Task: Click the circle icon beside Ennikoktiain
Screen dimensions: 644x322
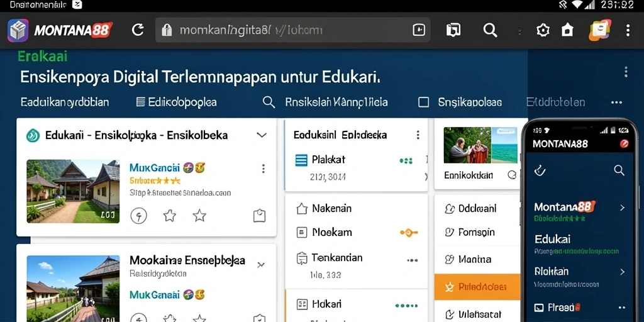Action: (x=512, y=175)
